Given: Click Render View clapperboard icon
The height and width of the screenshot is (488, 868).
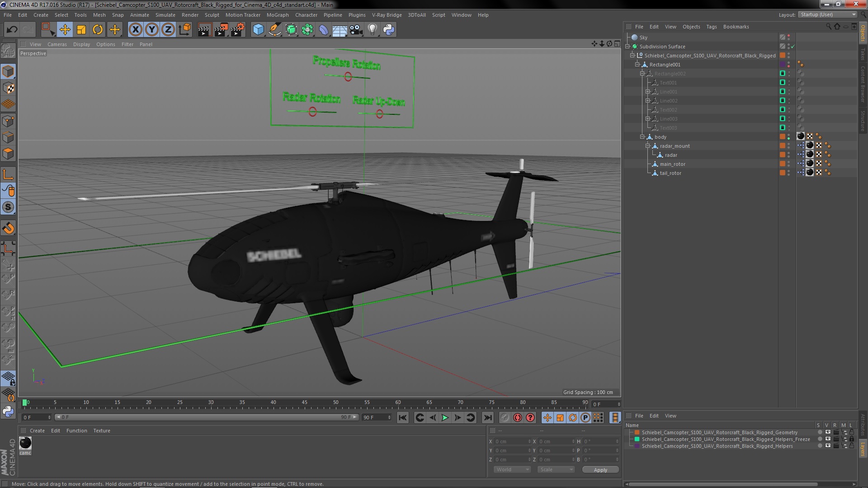Looking at the screenshot, I should pyautogui.click(x=204, y=30).
